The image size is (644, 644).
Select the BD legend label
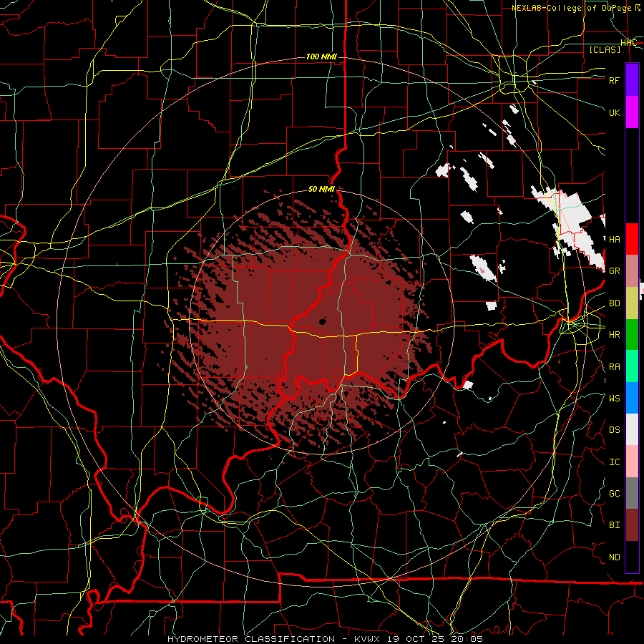click(x=614, y=303)
